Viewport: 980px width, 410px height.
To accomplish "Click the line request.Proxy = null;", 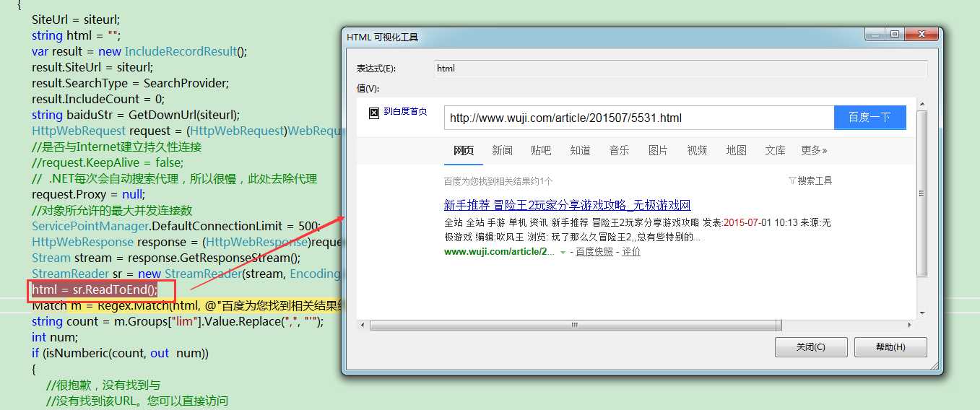I will 88,194.
